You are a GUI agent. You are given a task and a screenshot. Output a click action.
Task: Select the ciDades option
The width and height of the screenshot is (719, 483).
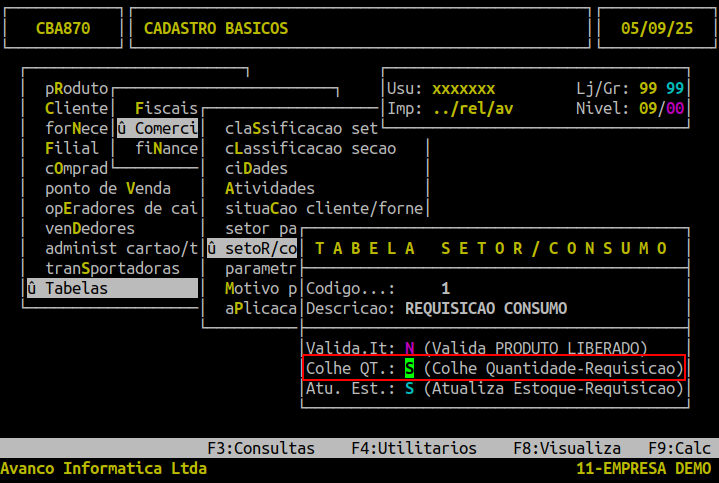pos(256,169)
